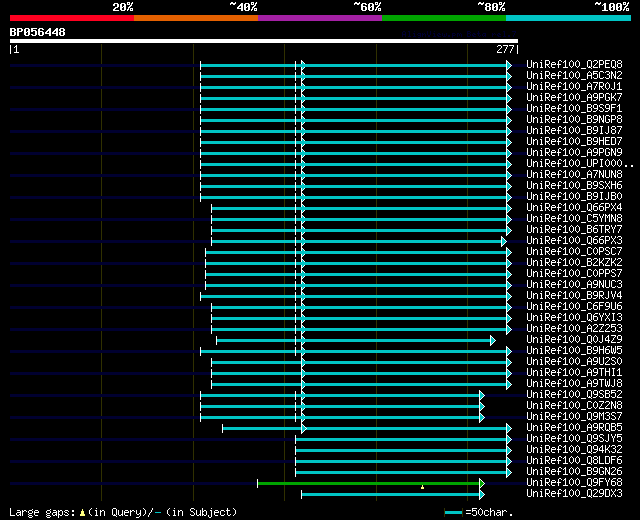Click the UniRef100_Q66PX3 label

(574, 241)
